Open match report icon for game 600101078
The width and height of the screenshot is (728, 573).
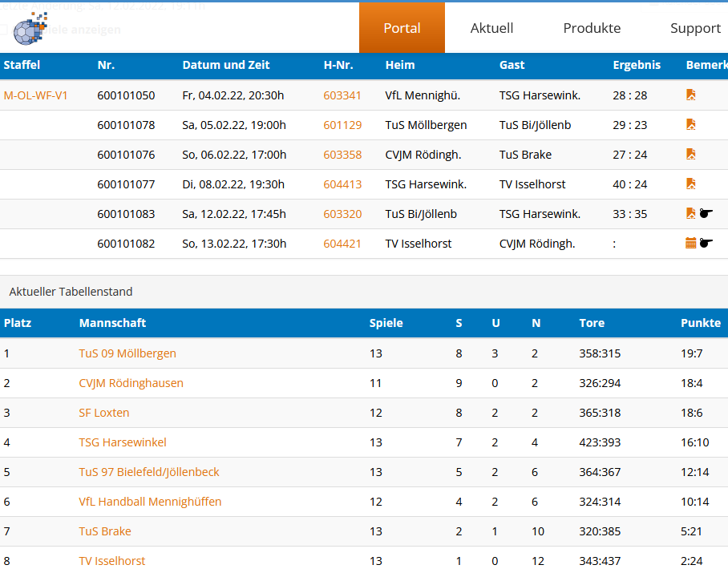(690, 125)
